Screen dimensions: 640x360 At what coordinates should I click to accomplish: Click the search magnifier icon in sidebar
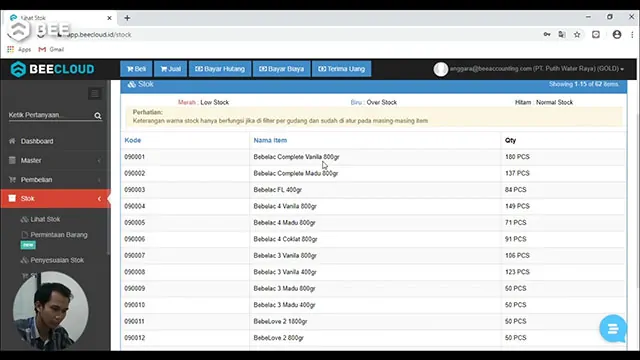[98, 116]
